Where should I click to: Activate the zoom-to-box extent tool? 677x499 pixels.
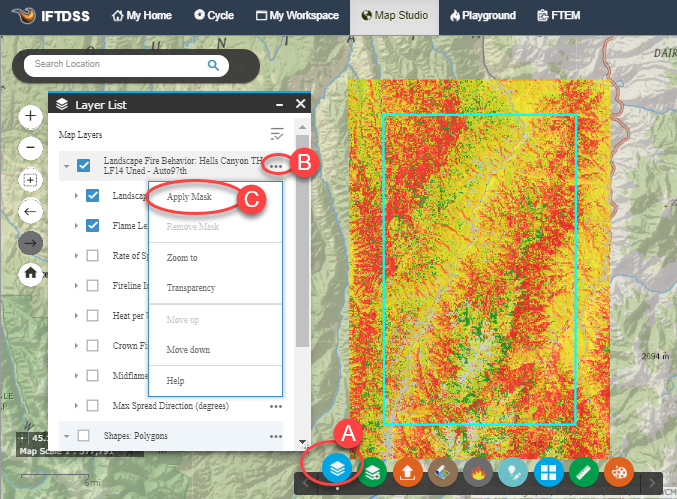[x=30, y=180]
